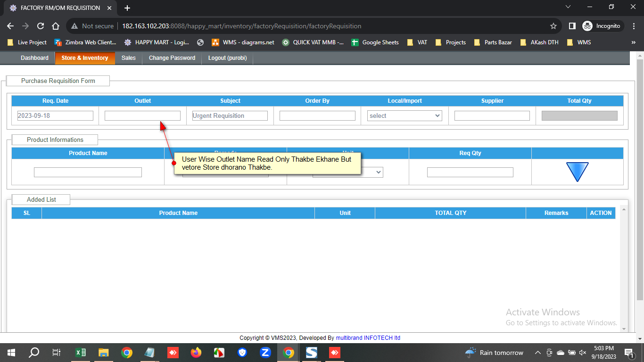
Task: Open the Unit dropdown in Product Informations
Action: [x=348, y=173]
